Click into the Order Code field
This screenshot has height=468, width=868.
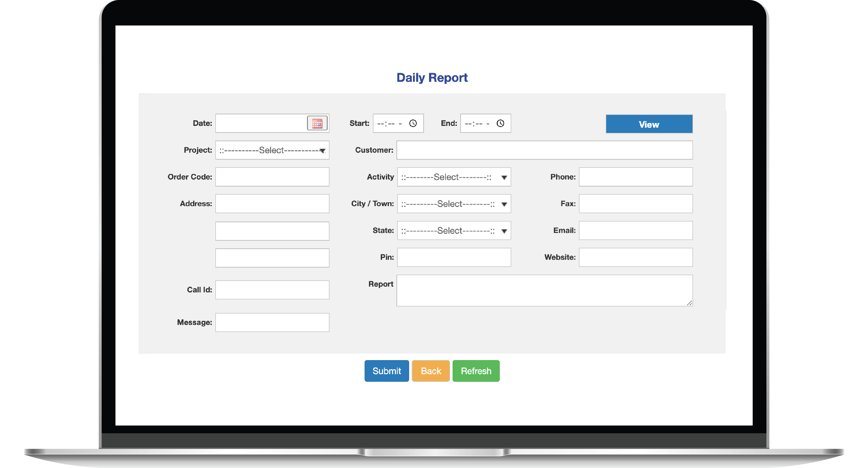coord(272,177)
